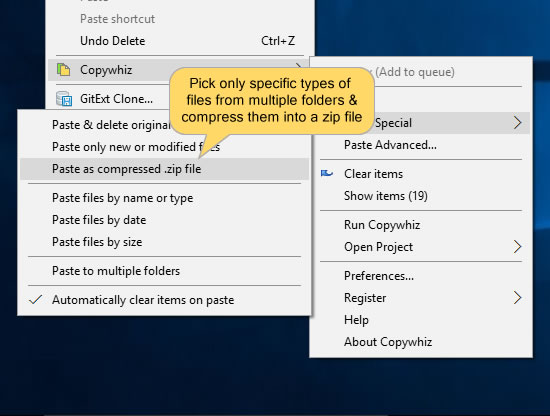This screenshot has width=550, height=416.
Task: Click the Copywhiz menu icon
Action: pyautogui.click(x=63, y=70)
